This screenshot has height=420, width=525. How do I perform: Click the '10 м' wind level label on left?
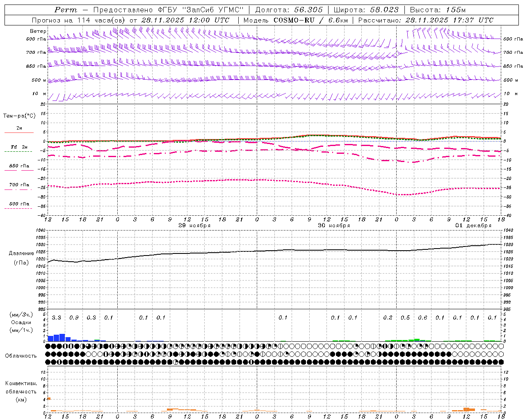point(39,94)
